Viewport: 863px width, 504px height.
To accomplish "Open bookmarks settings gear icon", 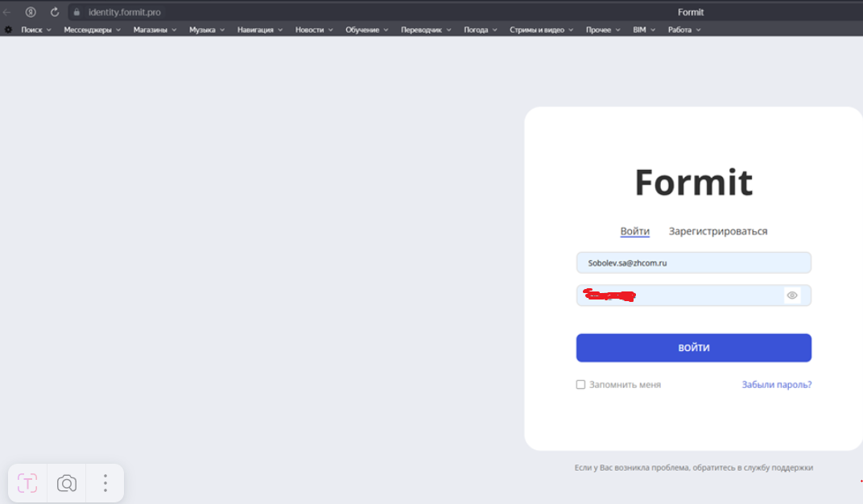I will (x=8, y=30).
